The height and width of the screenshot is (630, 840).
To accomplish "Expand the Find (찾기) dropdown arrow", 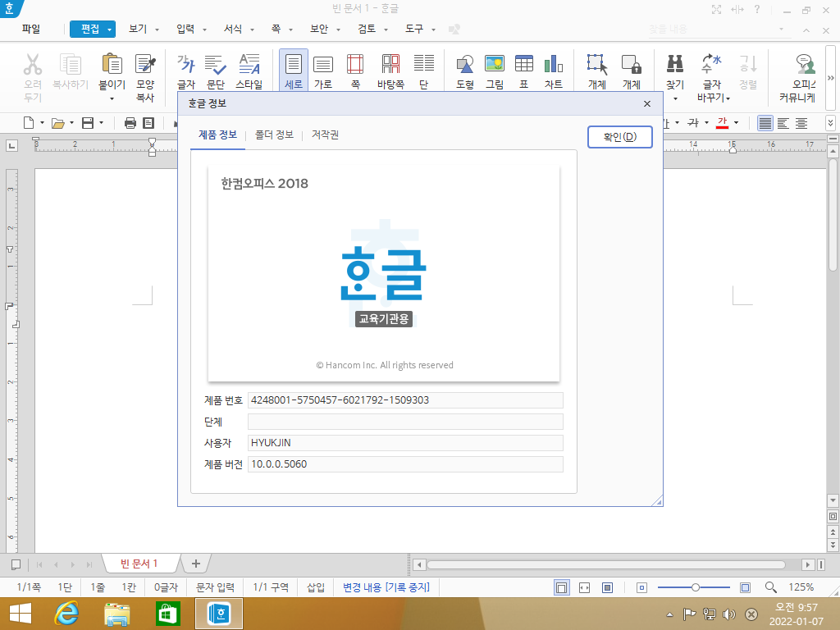I will [676, 98].
